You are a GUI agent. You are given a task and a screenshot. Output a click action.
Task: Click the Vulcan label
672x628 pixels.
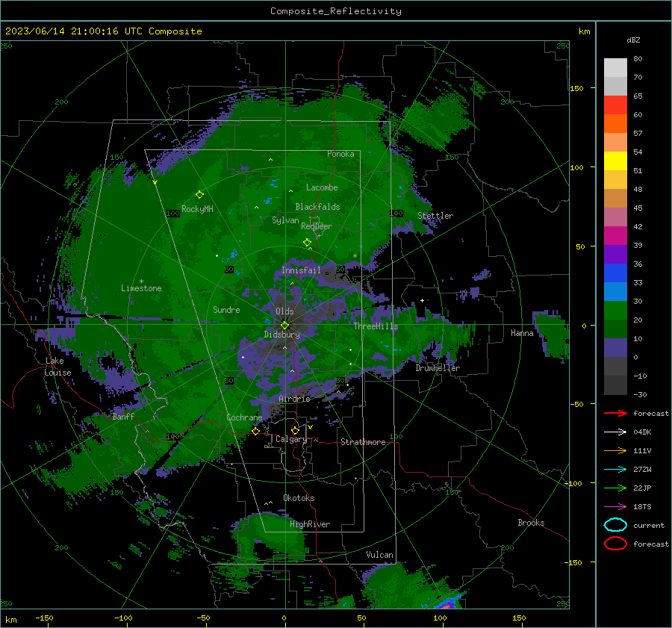coord(379,555)
